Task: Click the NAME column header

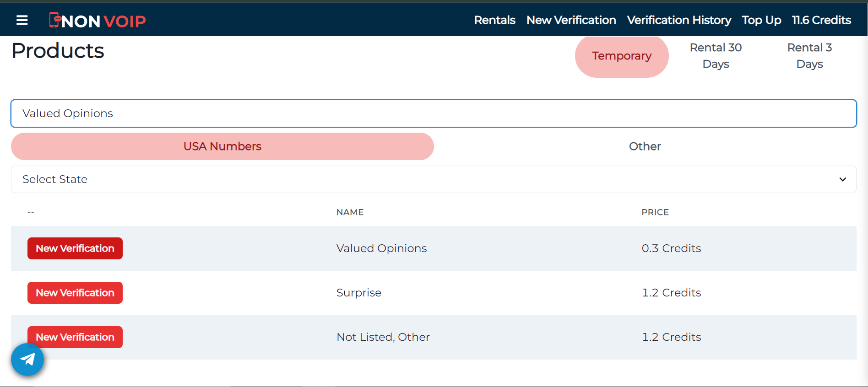Action: 350,212
